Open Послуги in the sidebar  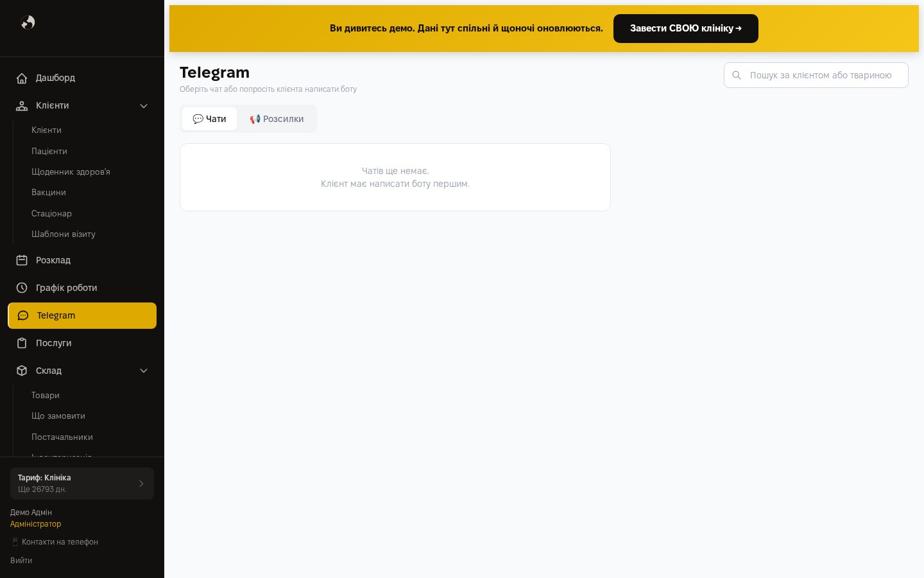[82, 343]
